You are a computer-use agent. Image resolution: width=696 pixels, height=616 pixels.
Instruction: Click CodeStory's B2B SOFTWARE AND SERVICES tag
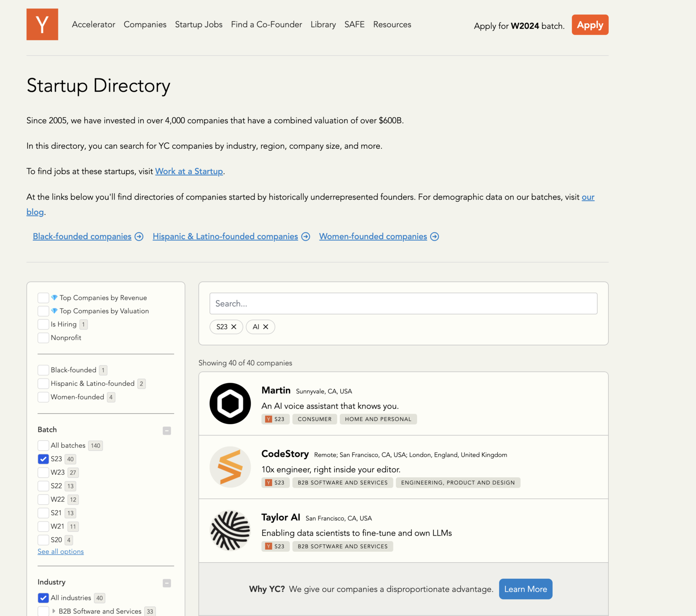click(343, 483)
